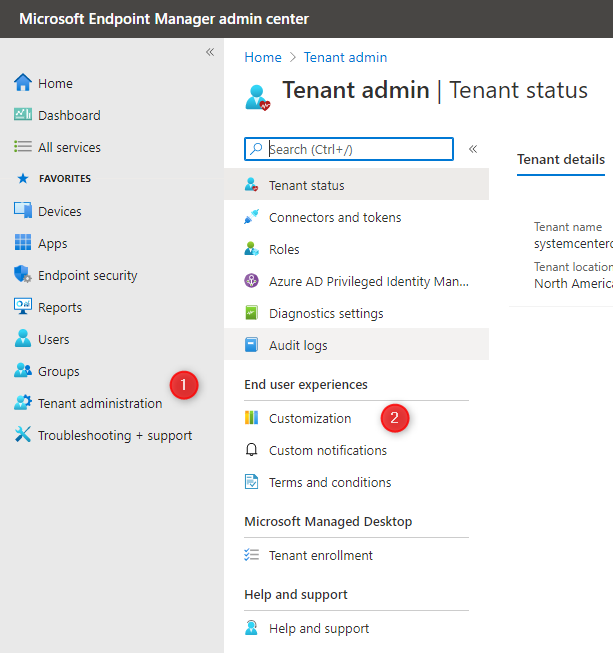This screenshot has height=653, width=613.
Task: Click the Apps grid icon
Action: [23, 242]
